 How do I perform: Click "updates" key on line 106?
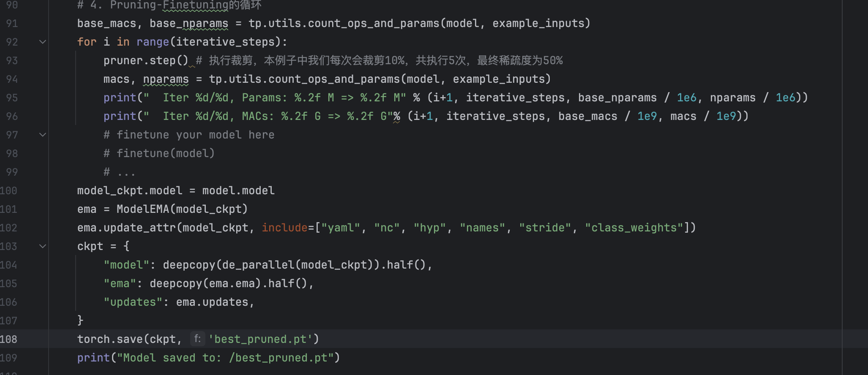click(133, 302)
